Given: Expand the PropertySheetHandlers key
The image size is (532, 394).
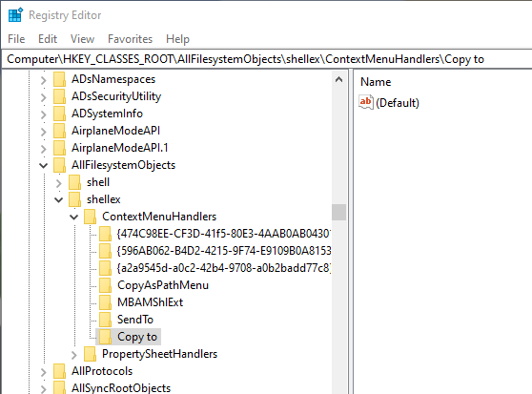Looking at the screenshot, I should (74, 355).
